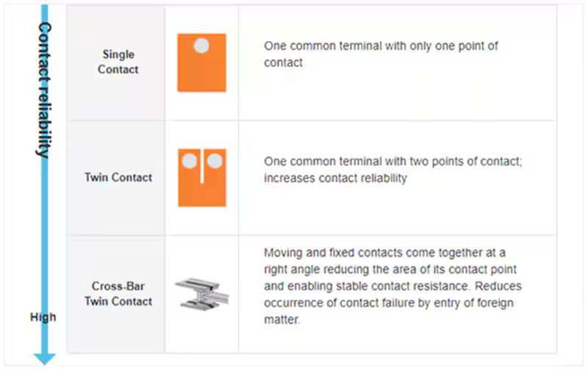
Task: Click the 'only one point of contact' description
Action: [x=381, y=54]
